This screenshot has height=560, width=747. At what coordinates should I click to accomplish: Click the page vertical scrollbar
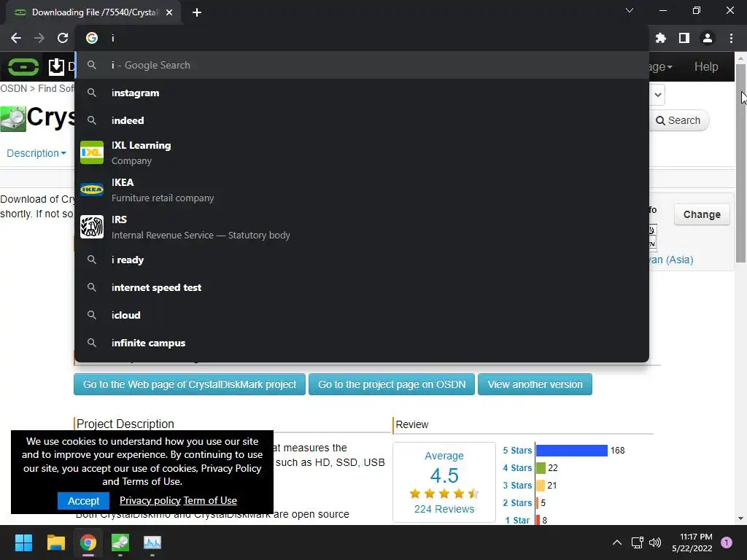(x=740, y=163)
